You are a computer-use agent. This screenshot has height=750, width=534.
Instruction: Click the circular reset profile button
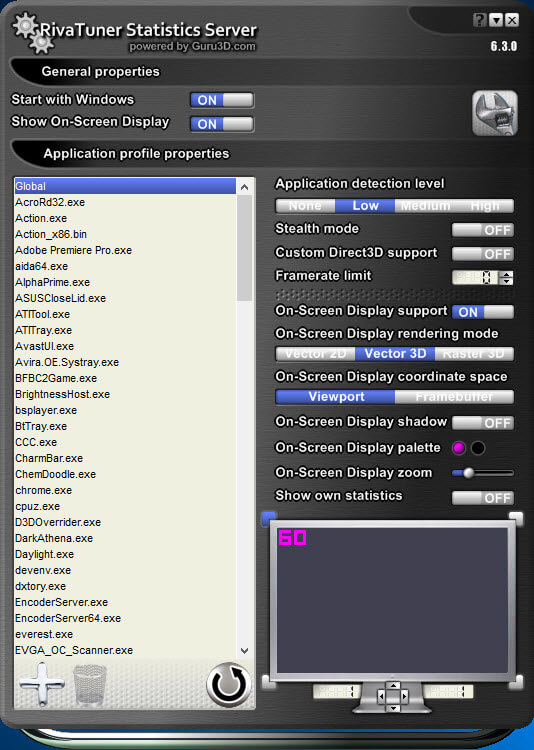click(229, 684)
